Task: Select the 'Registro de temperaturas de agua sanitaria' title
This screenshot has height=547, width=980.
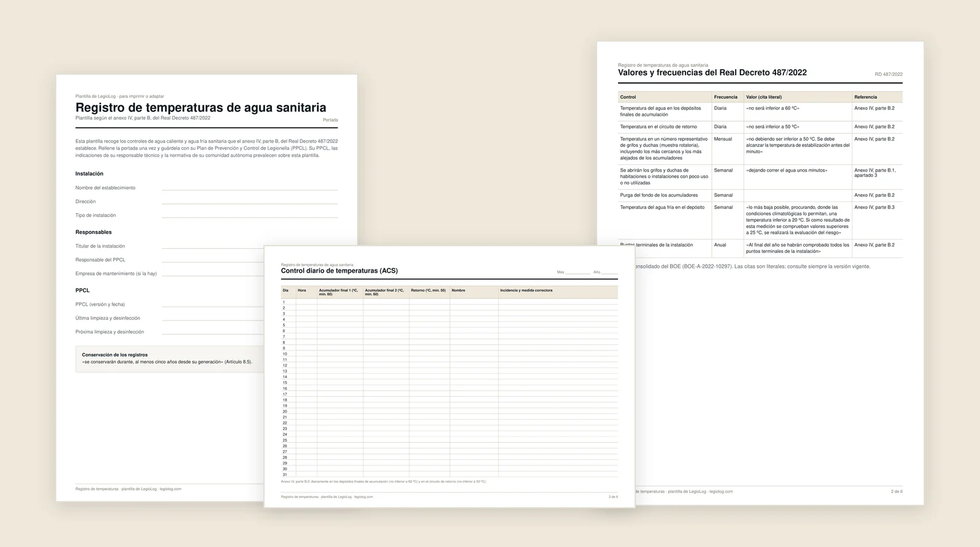Action: (201, 108)
